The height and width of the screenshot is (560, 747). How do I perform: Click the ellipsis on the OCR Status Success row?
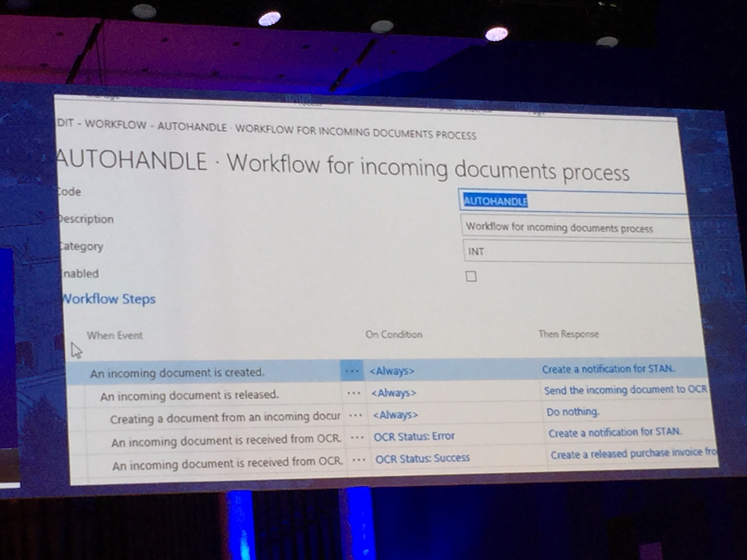(359, 459)
